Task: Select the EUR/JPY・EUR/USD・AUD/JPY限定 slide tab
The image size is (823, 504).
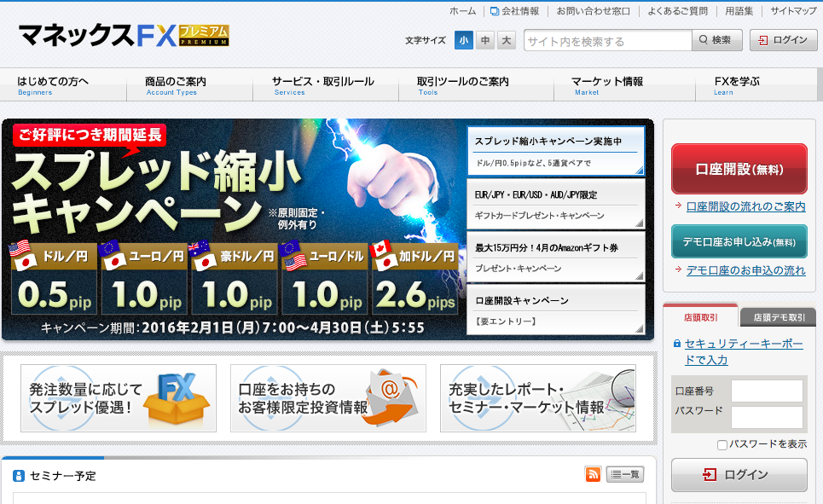Action: coord(556,204)
